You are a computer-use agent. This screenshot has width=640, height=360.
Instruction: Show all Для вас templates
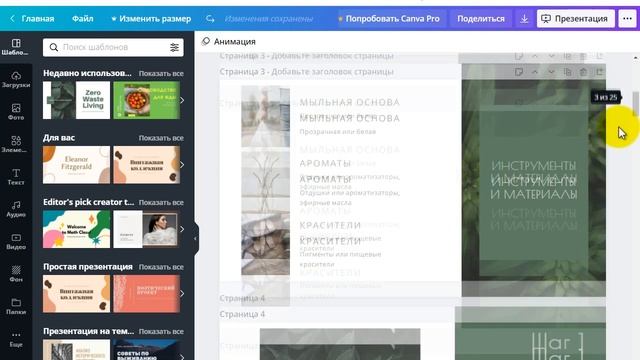[161, 138]
